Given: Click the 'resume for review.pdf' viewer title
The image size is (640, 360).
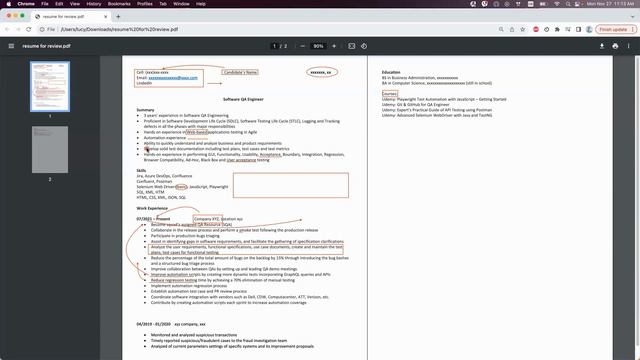Looking at the screenshot, I should coord(47,46).
